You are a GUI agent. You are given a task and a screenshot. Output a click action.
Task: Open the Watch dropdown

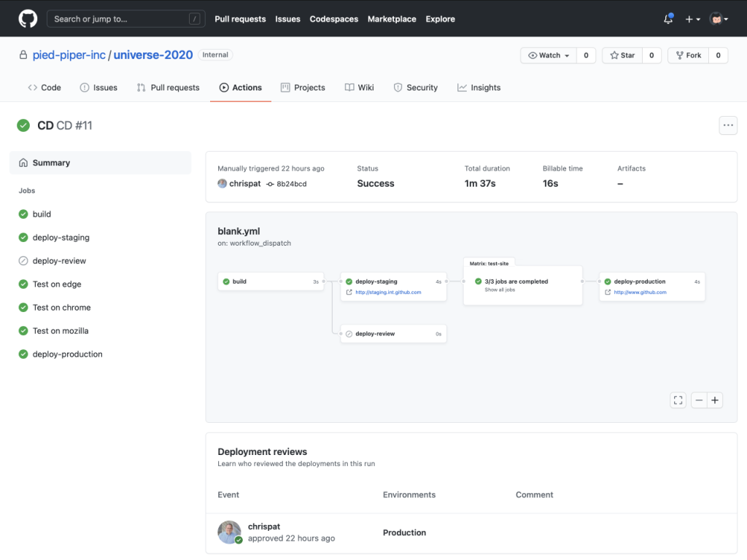tap(549, 55)
